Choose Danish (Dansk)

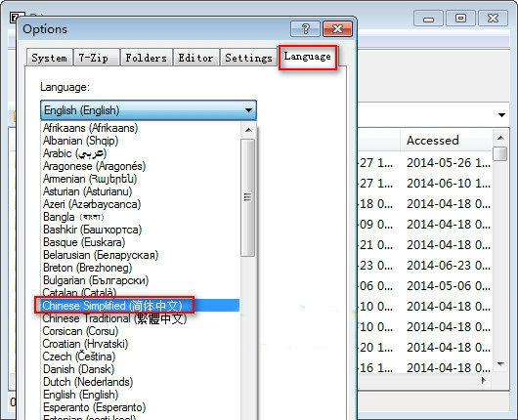click(x=141, y=369)
